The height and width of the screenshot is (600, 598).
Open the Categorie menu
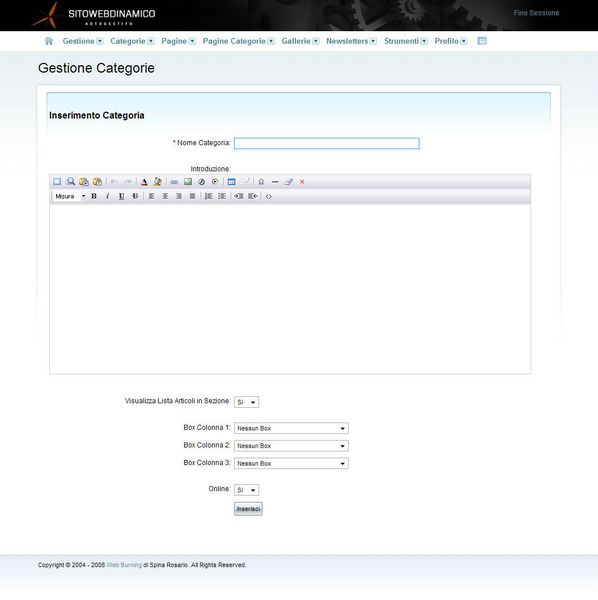point(132,41)
